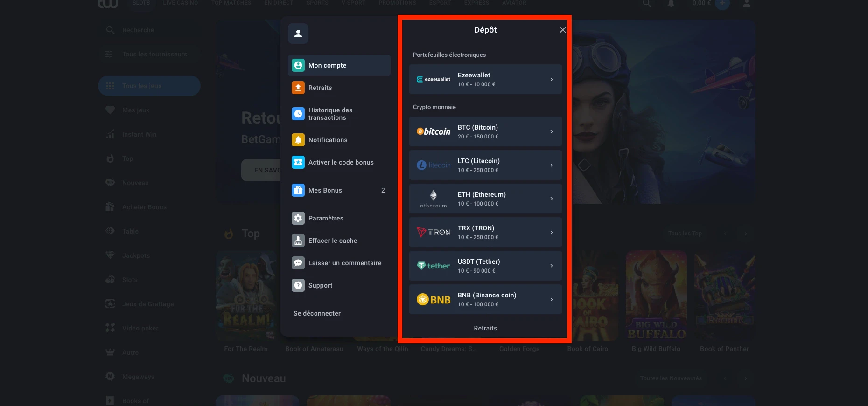Choose Laisser un commentaire
The width and height of the screenshot is (868, 406).
[x=339, y=263]
